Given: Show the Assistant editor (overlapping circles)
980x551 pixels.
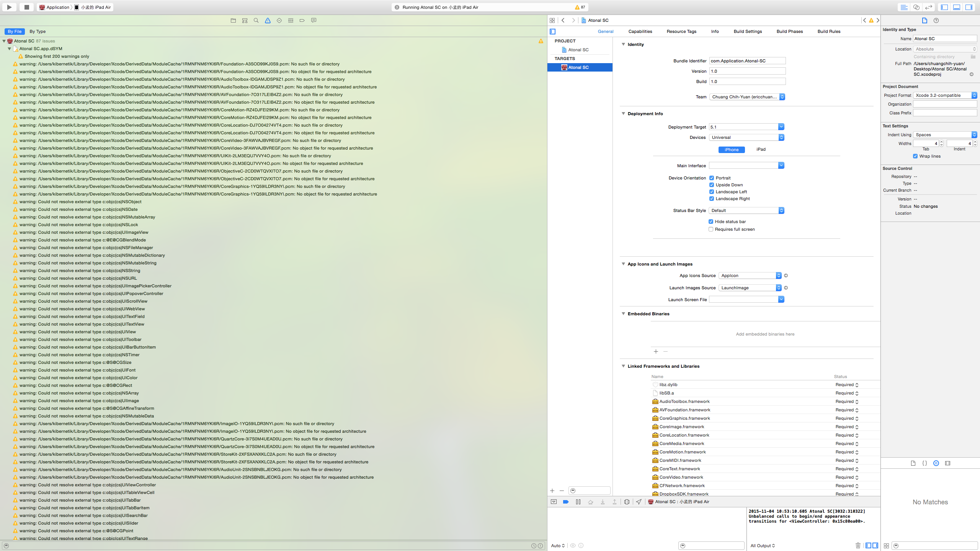Looking at the screenshot, I should click(916, 7).
